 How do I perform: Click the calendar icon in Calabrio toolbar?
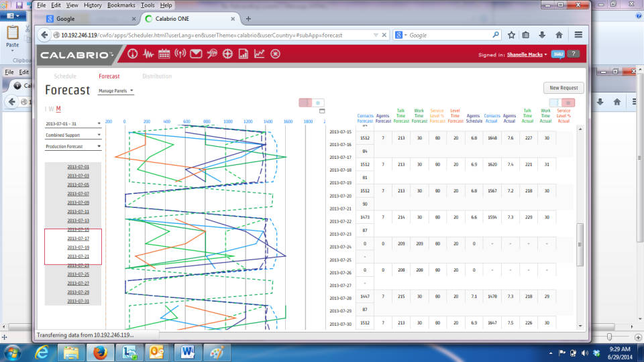pyautogui.click(x=164, y=54)
